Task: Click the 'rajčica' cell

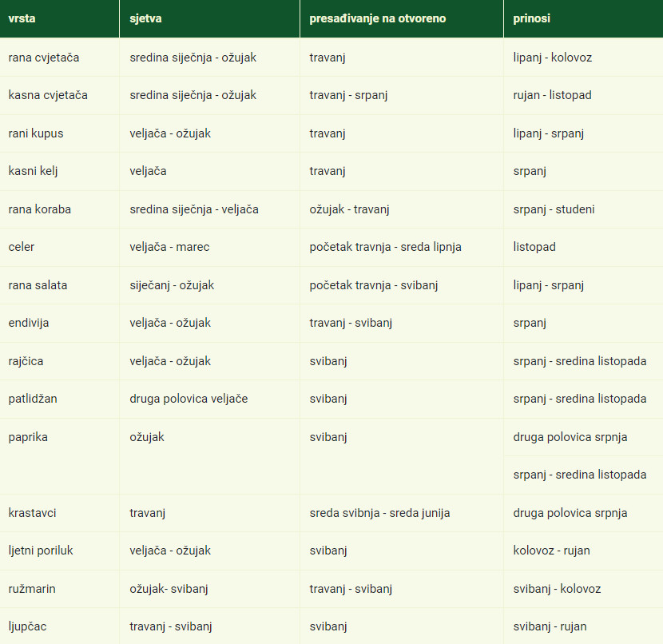Action: [x=26, y=361]
